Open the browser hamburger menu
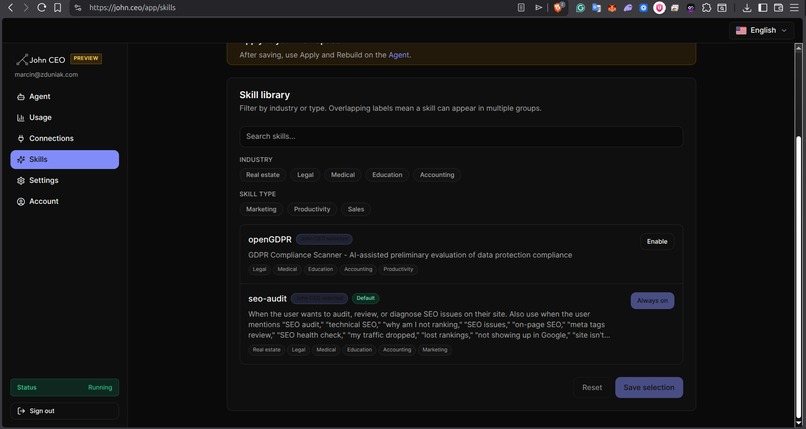Viewport: 806px width, 429px height. pyautogui.click(x=794, y=8)
